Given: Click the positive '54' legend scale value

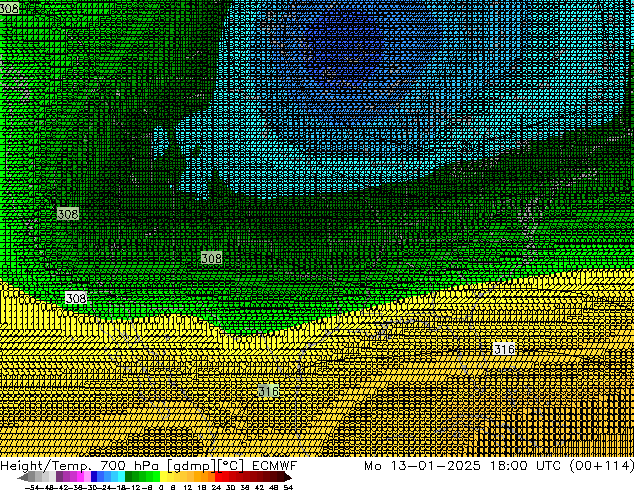Looking at the screenshot, I should coord(288,488).
